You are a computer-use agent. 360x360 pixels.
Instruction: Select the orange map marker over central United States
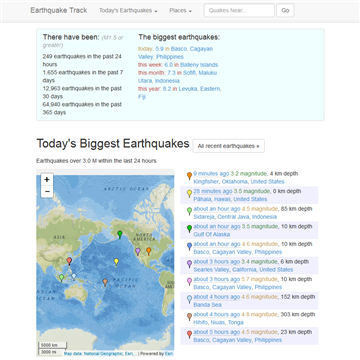click(x=149, y=251)
